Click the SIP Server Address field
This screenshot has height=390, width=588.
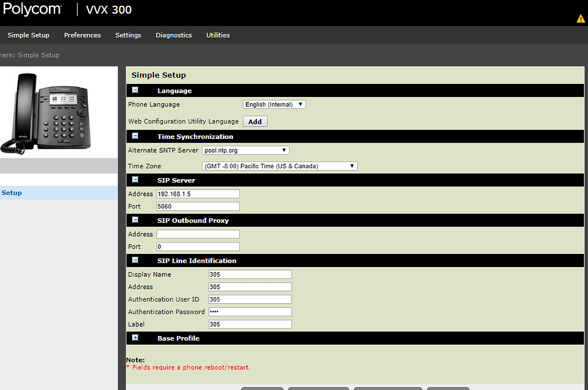[198, 194]
